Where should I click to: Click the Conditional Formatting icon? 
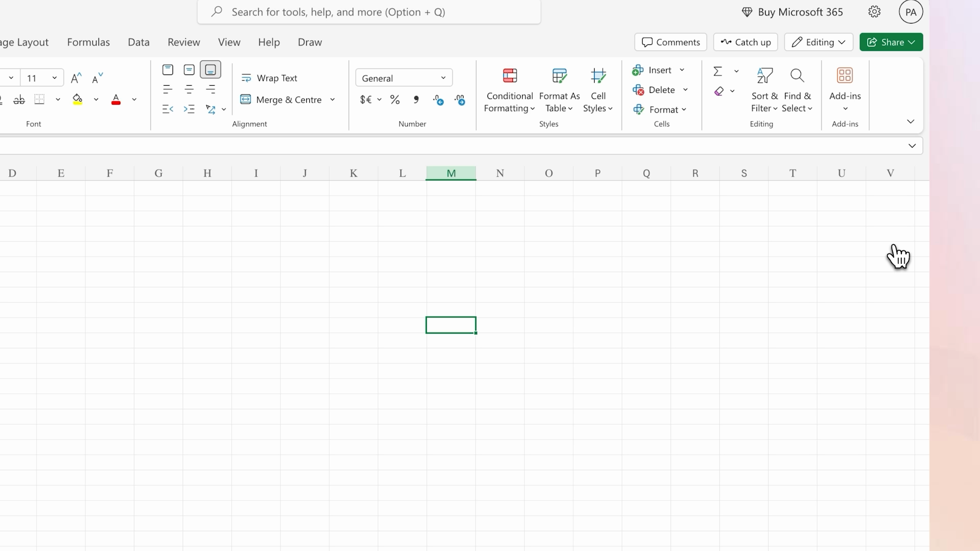(x=509, y=76)
